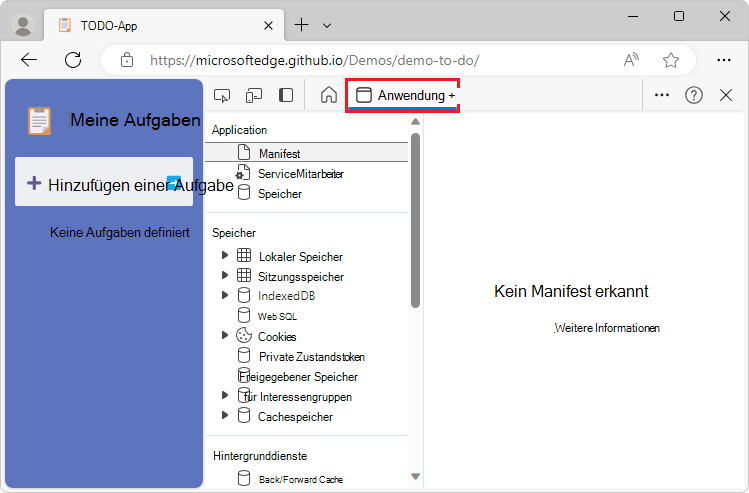Add this page to favorites star
Viewport: 749px width, 493px height.
(671, 60)
